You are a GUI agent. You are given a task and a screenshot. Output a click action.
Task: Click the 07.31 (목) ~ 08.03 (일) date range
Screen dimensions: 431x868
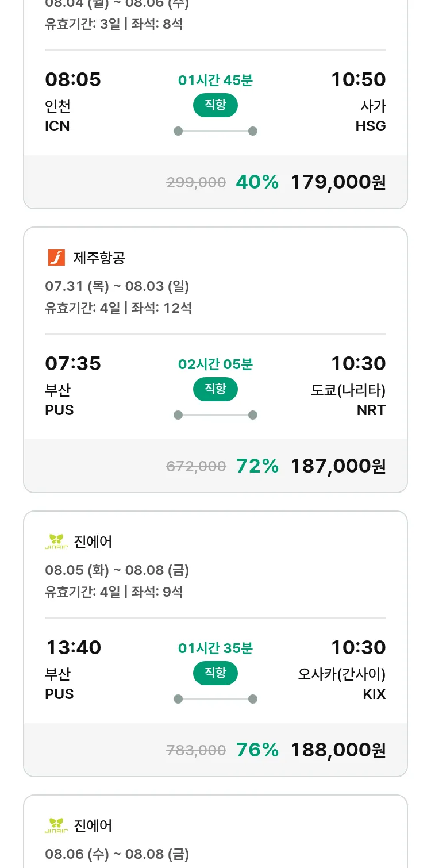pyautogui.click(x=117, y=286)
